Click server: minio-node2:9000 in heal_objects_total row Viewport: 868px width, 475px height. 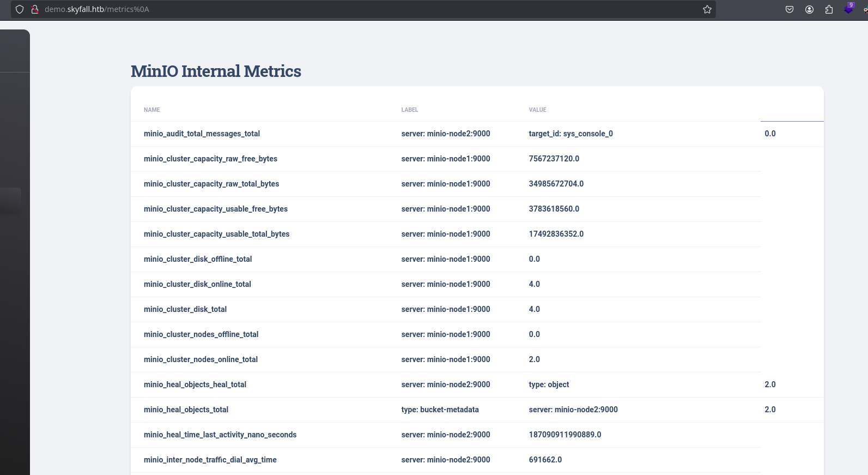573,410
